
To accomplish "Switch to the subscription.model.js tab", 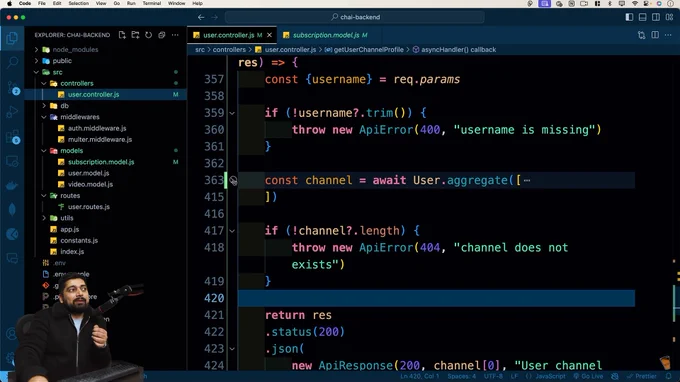I will [x=326, y=35].
